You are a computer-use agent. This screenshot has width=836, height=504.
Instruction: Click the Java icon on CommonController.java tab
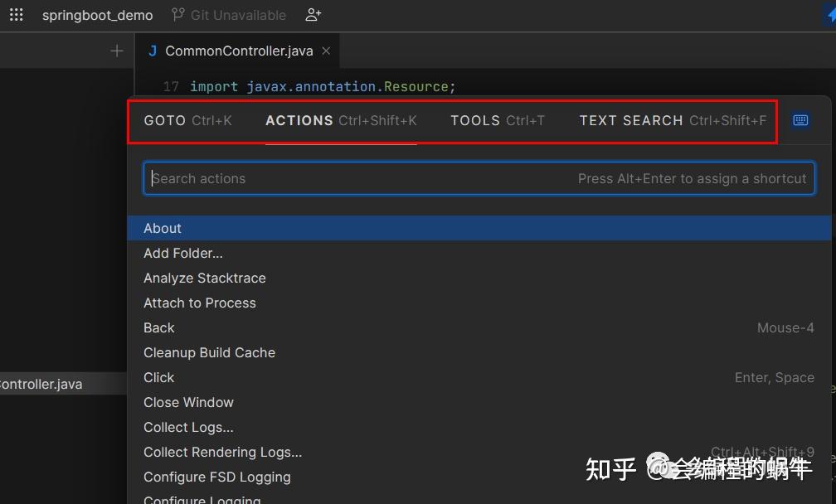click(152, 51)
